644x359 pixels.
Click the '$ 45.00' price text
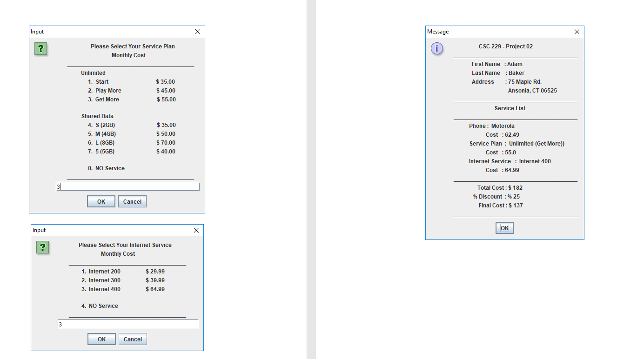[x=166, y=91]
